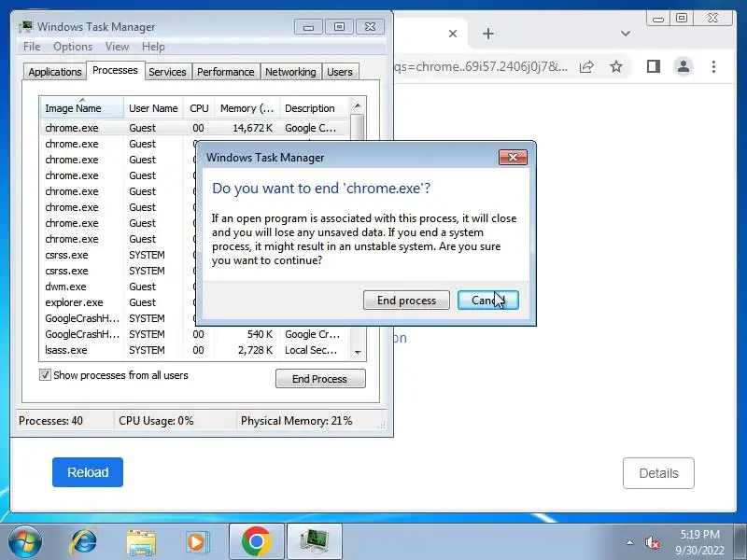Click scroll up arrow in process list
This screenshot has width=747, height=560.
(358, 105)
